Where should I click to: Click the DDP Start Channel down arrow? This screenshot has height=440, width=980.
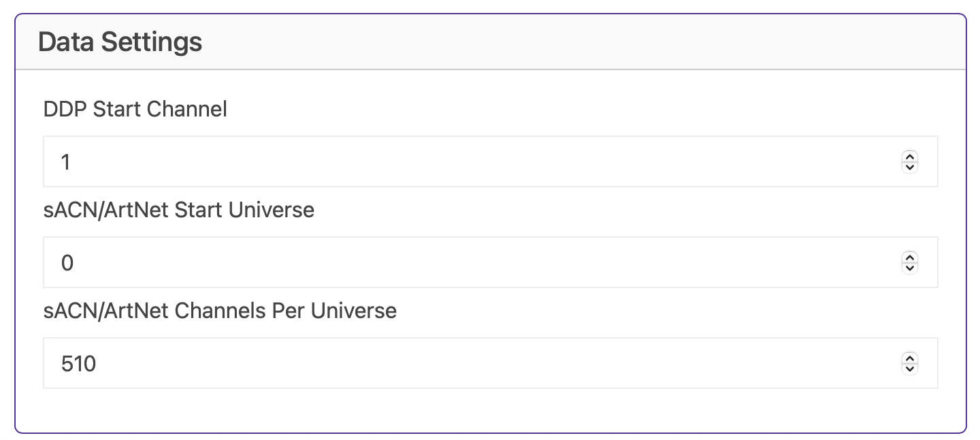click(910, 167)
